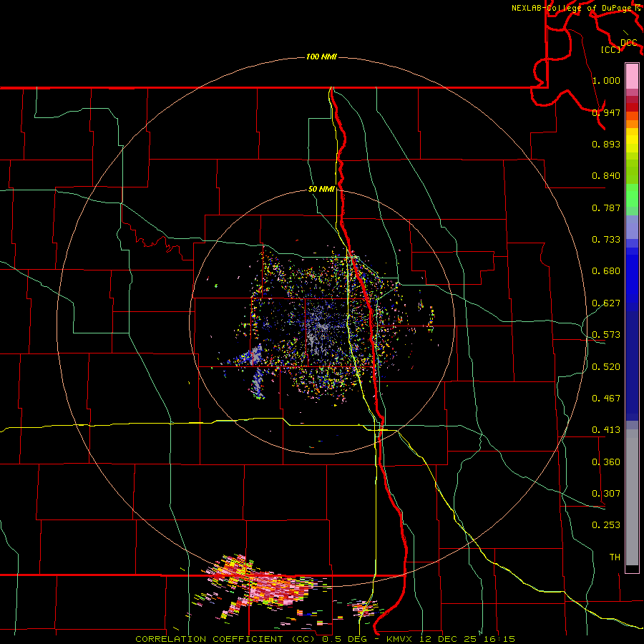Viewport: 644px width, 644px height.
Task: Pick the pink segment atop the color bar
Action: pos(632,76)
